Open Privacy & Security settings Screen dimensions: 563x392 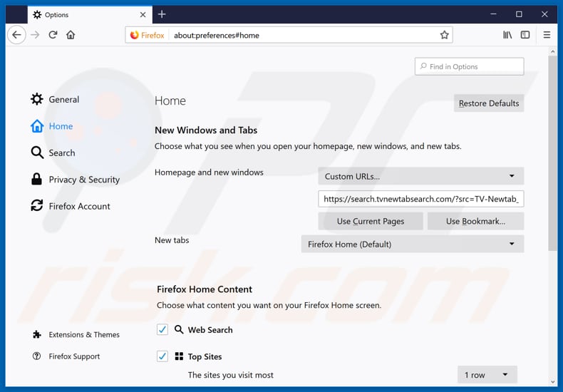click(x=84, y=180)
